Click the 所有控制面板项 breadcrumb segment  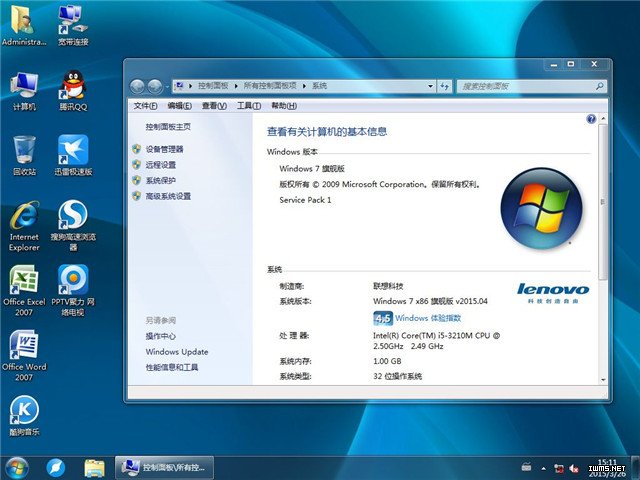270,86
